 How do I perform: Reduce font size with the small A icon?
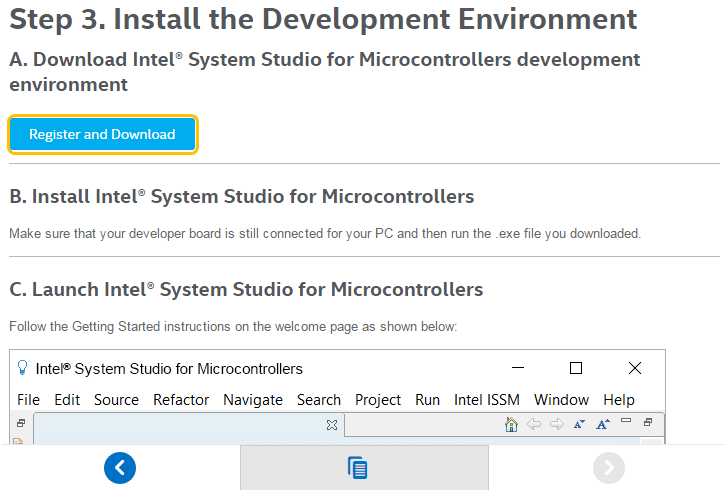[579, 424]
